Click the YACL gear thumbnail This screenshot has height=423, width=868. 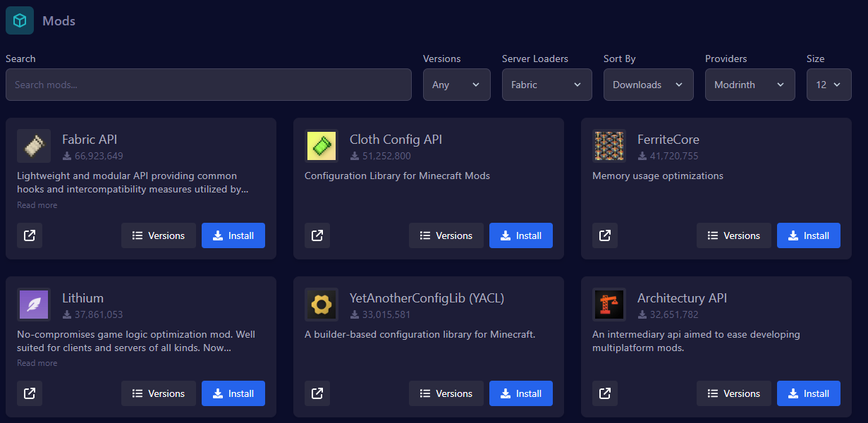(322, 305)
